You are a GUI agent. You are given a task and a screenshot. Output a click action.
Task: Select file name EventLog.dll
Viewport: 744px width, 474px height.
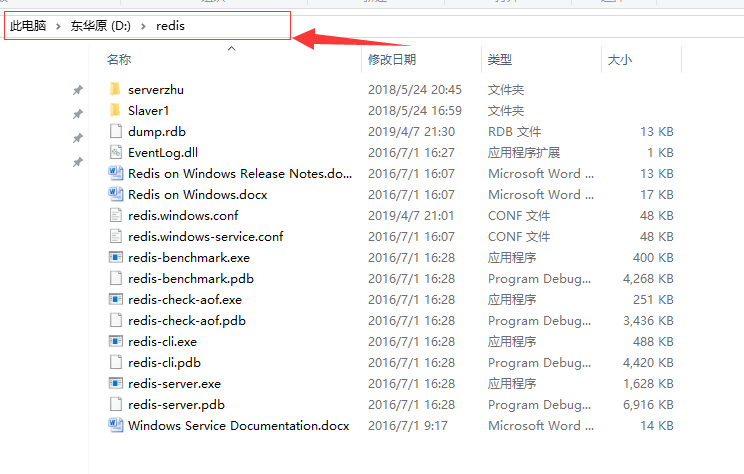tap(163, 152)
